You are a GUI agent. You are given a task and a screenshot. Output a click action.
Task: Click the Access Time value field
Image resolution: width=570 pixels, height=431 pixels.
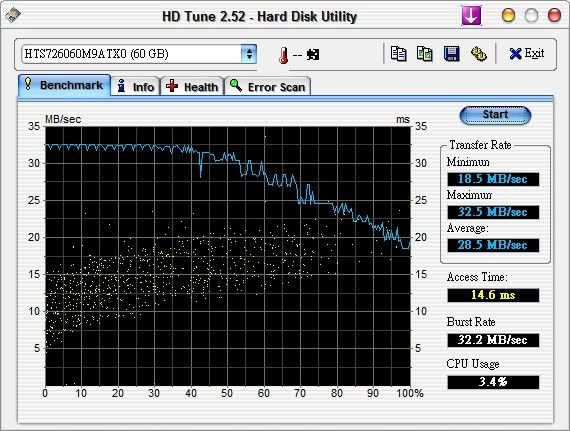[493, 295]
